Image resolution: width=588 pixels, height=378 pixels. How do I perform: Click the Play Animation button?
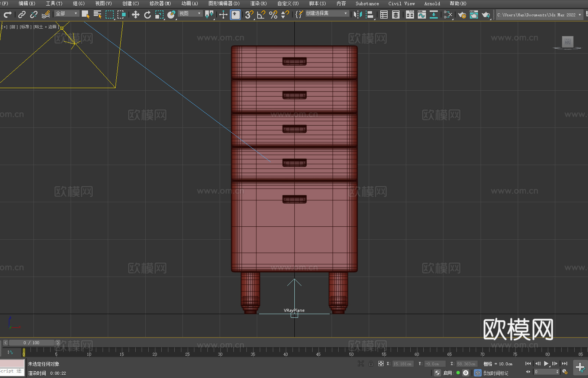point(546,364)
